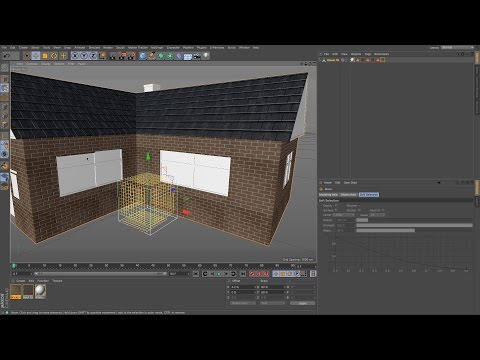Adjust the Strength slider
This screenshot has height=360, width=480.
click(414, 225)
